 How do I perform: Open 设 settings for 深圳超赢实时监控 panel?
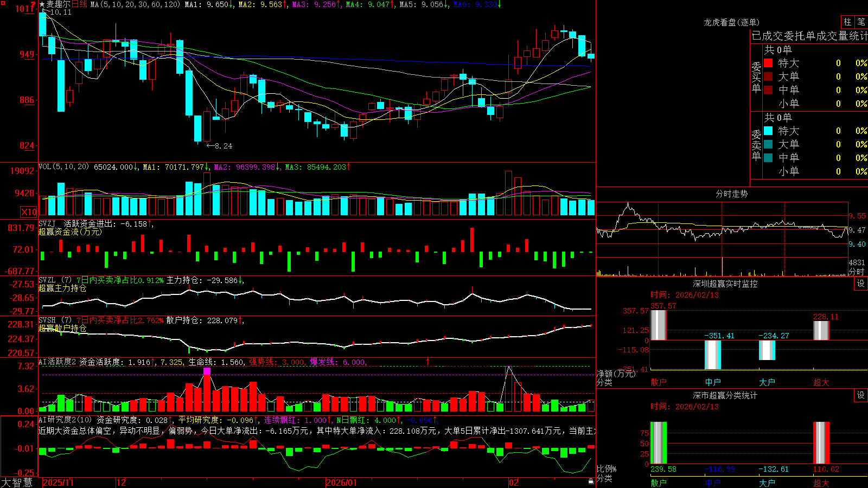tap(861, 284)
